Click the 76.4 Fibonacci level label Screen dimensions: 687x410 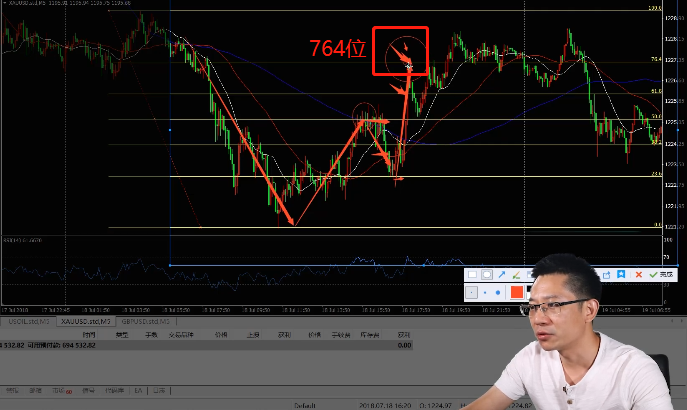click(656, 59)
